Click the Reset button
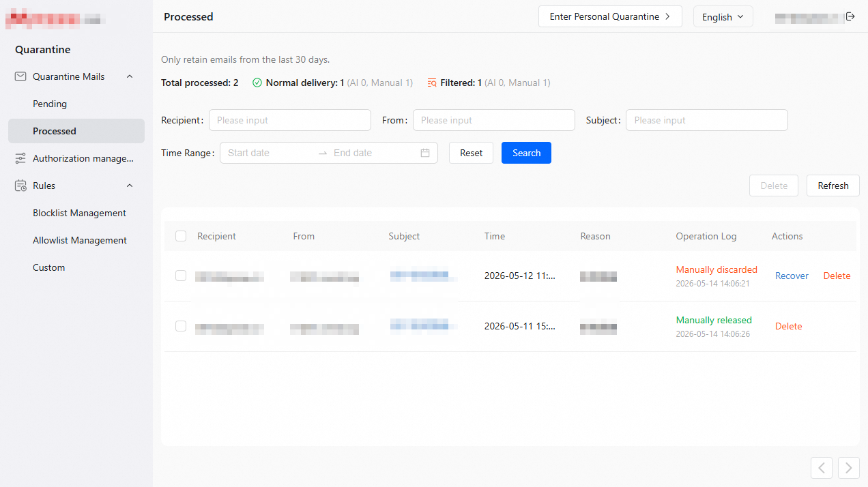868x487 pixels. pyautogui.click(x=471, y=153)
